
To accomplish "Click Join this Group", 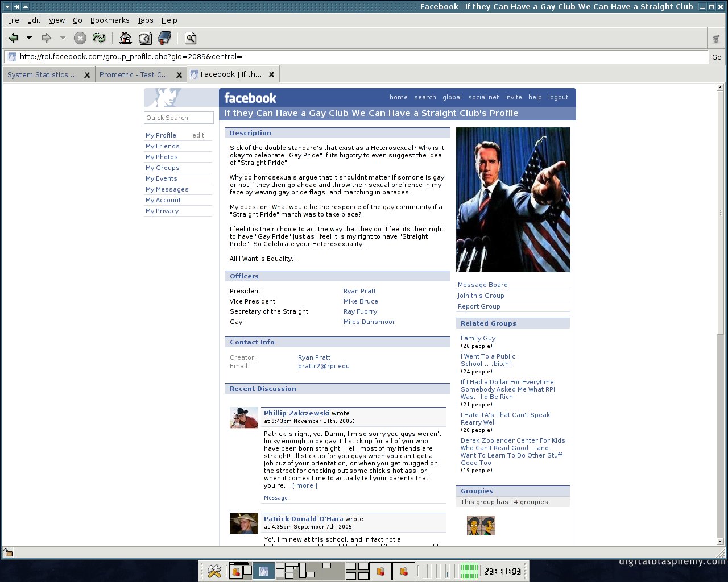I will tap(481, 296).
